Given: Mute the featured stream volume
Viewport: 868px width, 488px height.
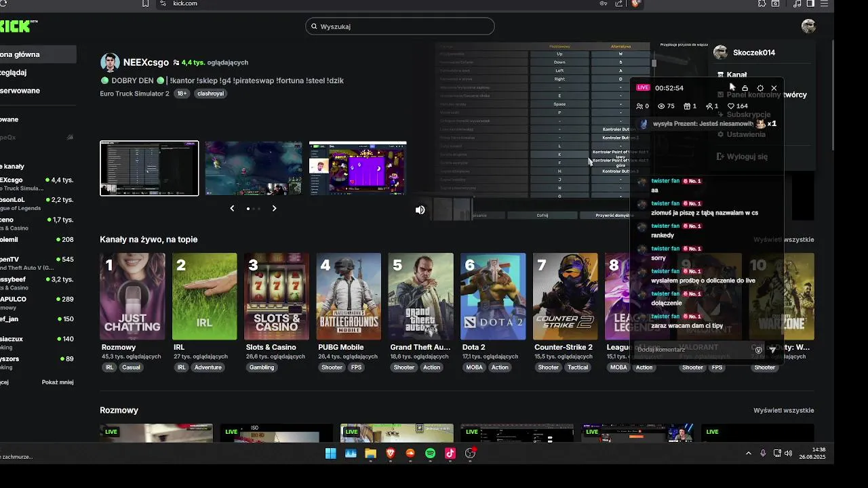Looking at the screenshot, I should 420,210.
